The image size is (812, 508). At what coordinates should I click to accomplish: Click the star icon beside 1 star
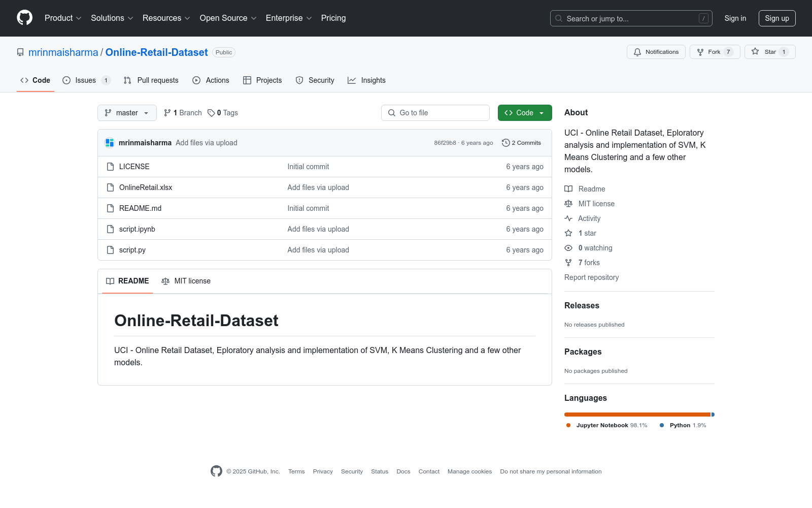point(568,233)
